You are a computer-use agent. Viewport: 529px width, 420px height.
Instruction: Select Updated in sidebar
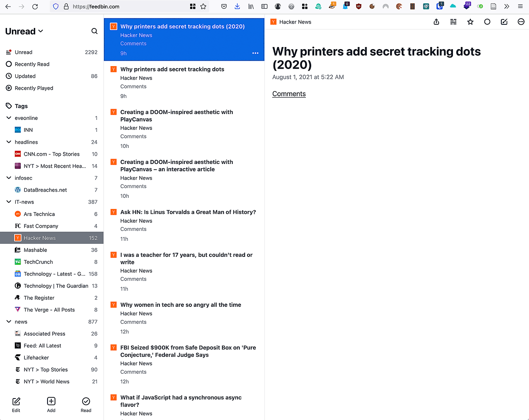(52, 76)
